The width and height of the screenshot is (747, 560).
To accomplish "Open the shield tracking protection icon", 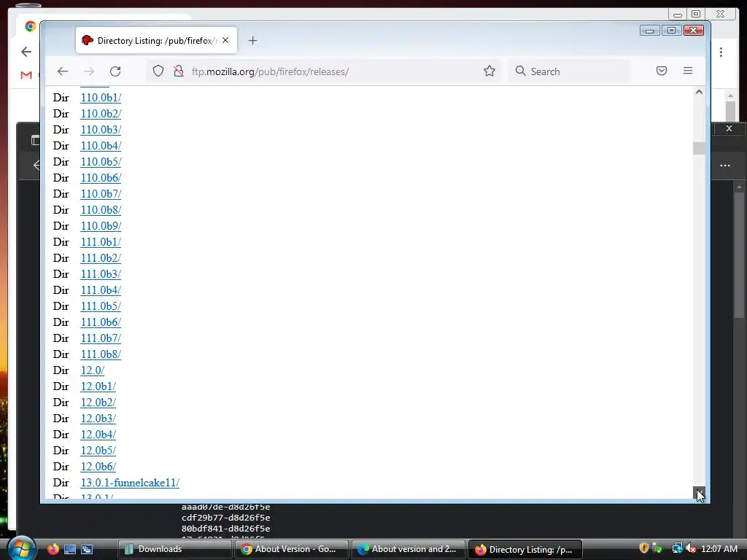I will point(158,71).
